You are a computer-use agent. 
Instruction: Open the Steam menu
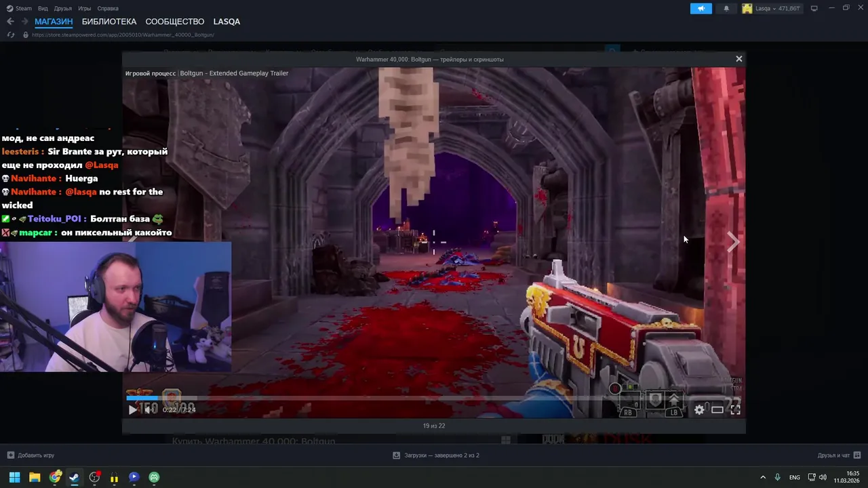[19, 8]
